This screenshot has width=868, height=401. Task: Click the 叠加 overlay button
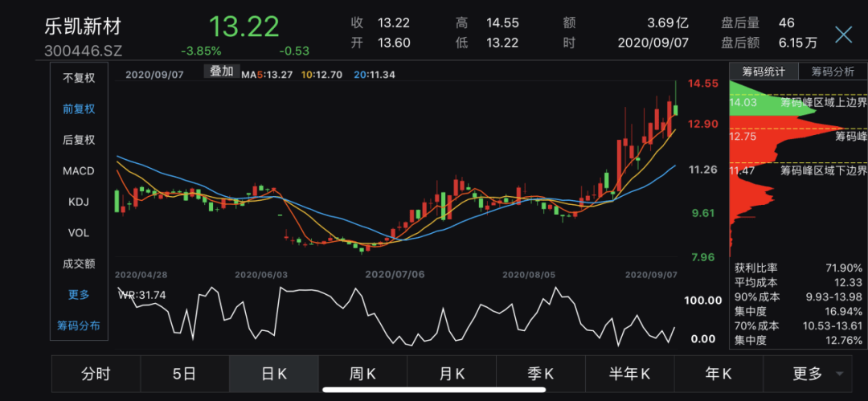click(222, 72)
